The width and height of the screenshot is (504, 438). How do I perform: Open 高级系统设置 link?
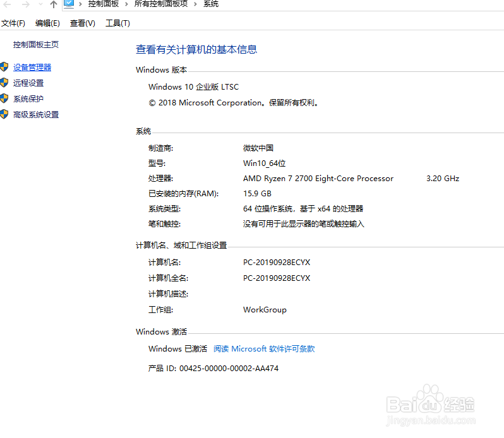[36, 115]
